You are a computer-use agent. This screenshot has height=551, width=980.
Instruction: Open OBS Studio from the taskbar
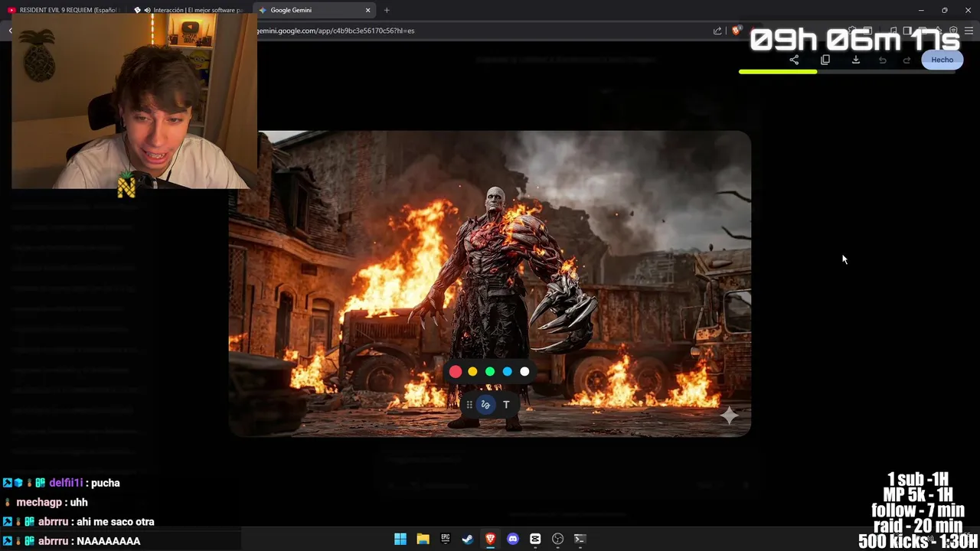click(557, 539)
